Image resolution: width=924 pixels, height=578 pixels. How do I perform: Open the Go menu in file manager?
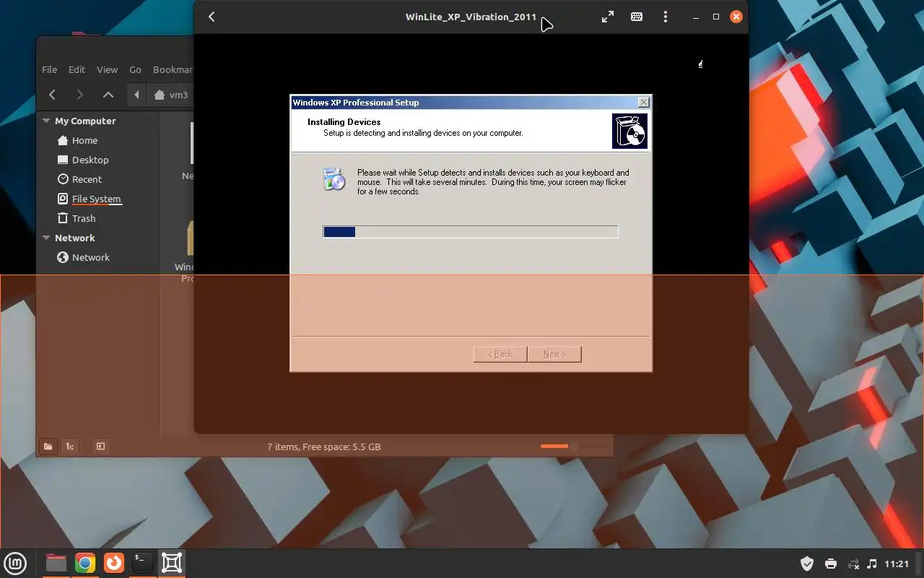tap(135, 69)
